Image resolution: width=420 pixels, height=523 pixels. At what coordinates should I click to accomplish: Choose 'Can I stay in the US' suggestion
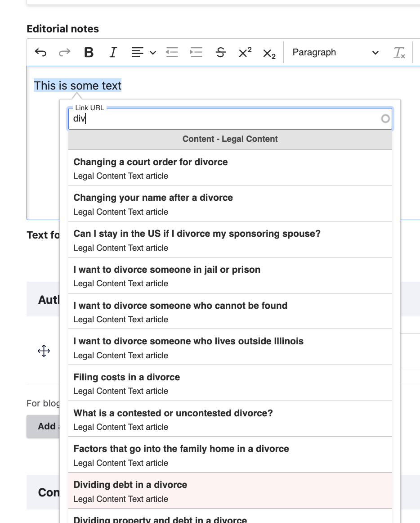pyautogui.click(x=230, y=239)
